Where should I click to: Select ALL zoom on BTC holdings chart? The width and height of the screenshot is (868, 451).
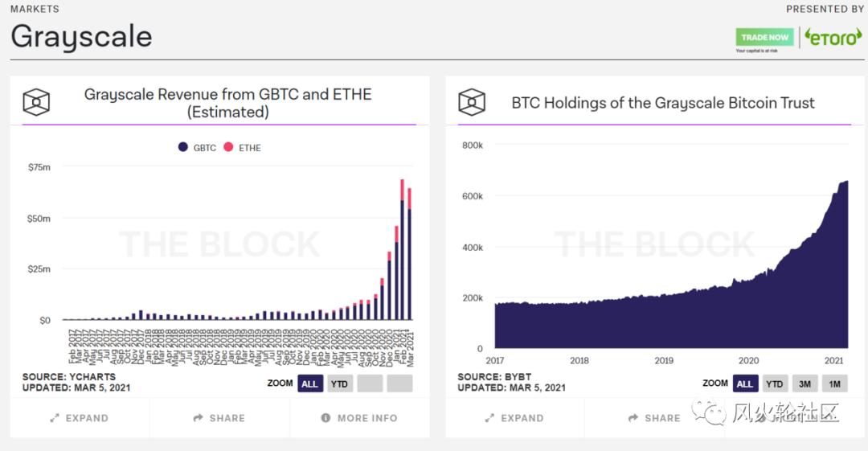[x=745, y=383]
